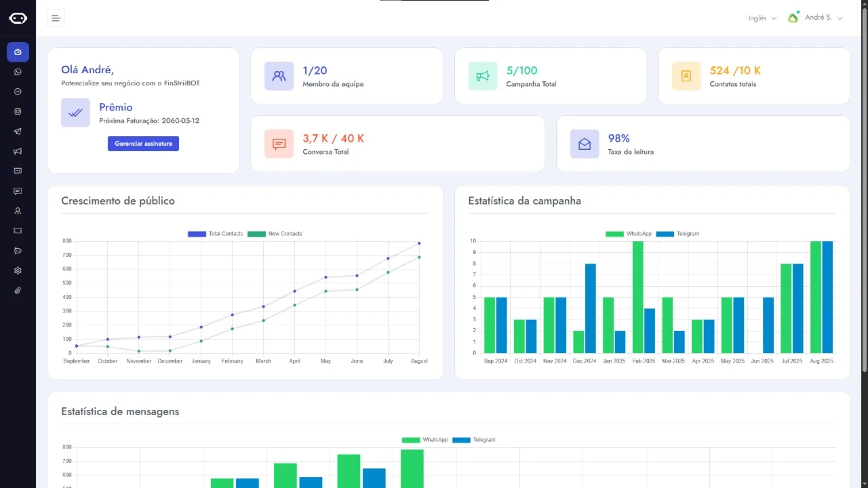Viewport: 868px width, 488px height.
Task: Click the Taxa de leitura label
Action: coord(631,152)
